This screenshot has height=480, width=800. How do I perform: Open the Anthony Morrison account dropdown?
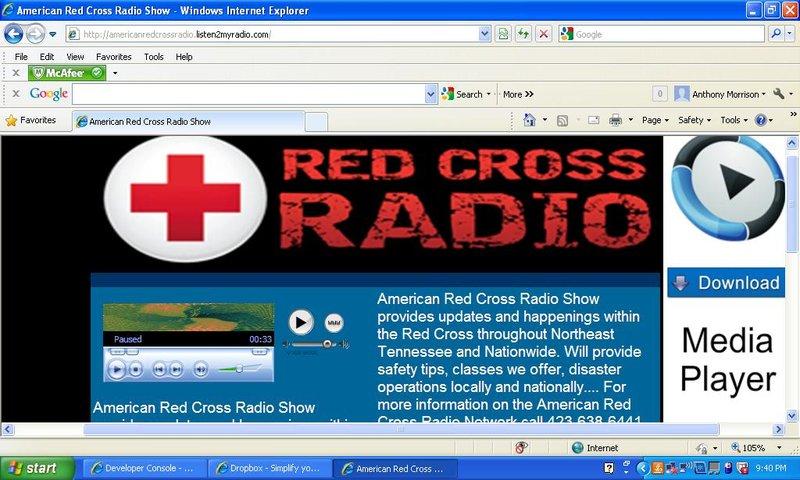719,94
